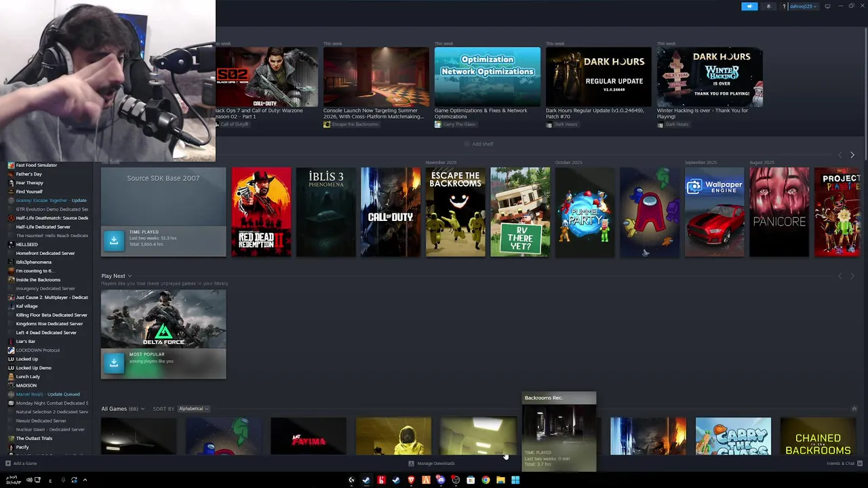Select Locked Up Demo in library list
The height and width of the screenshot is (488, 868).
(x=34, y=368)
